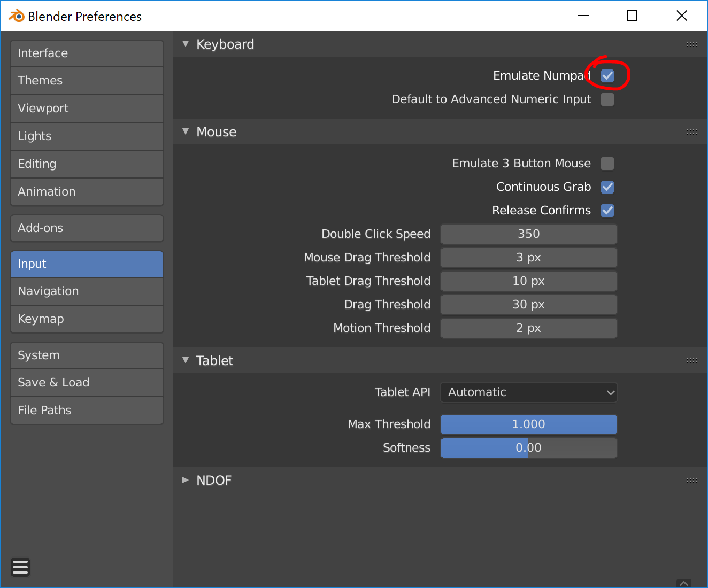Image resolution: width=708 pixels, height=588 pixels.
Task: Open File Paths tab
Action: coord(87,411)
